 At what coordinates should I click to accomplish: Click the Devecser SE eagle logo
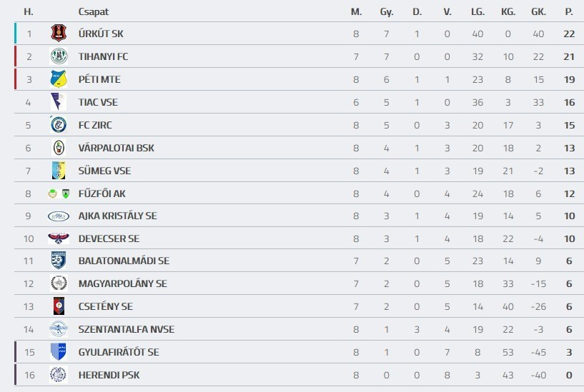tap(59, 238)
